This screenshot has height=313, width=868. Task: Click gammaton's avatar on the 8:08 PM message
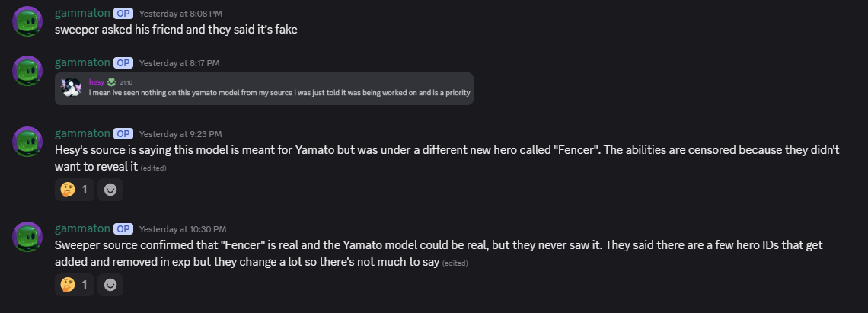pos(27,21)
